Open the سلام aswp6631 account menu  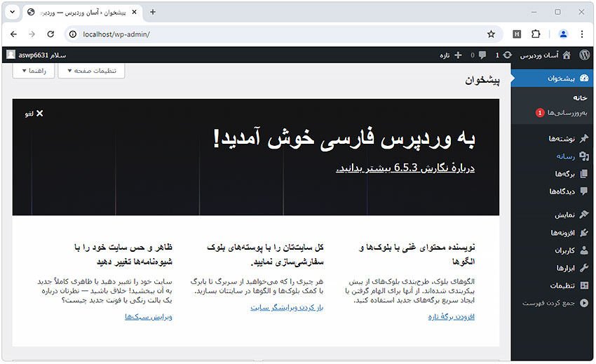pos(36,55)
